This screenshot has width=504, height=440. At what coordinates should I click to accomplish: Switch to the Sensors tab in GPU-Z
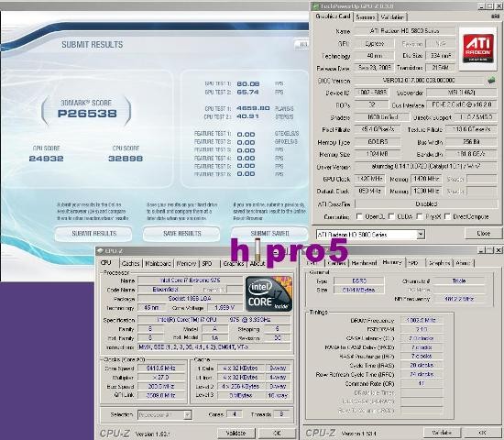(x=366, y=17)
